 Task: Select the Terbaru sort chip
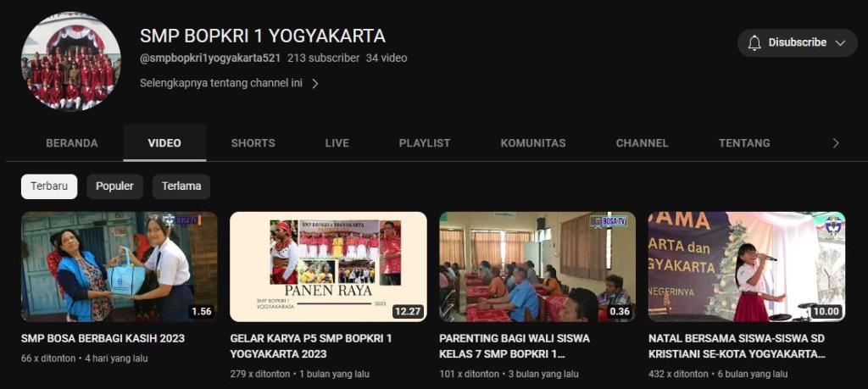(x=49, y=186)
